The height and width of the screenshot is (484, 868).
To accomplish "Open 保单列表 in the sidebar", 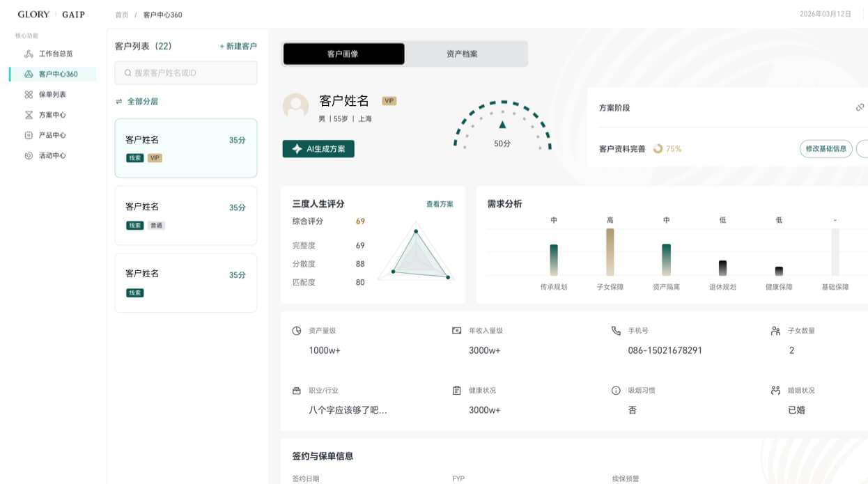I will pos(52,94).
